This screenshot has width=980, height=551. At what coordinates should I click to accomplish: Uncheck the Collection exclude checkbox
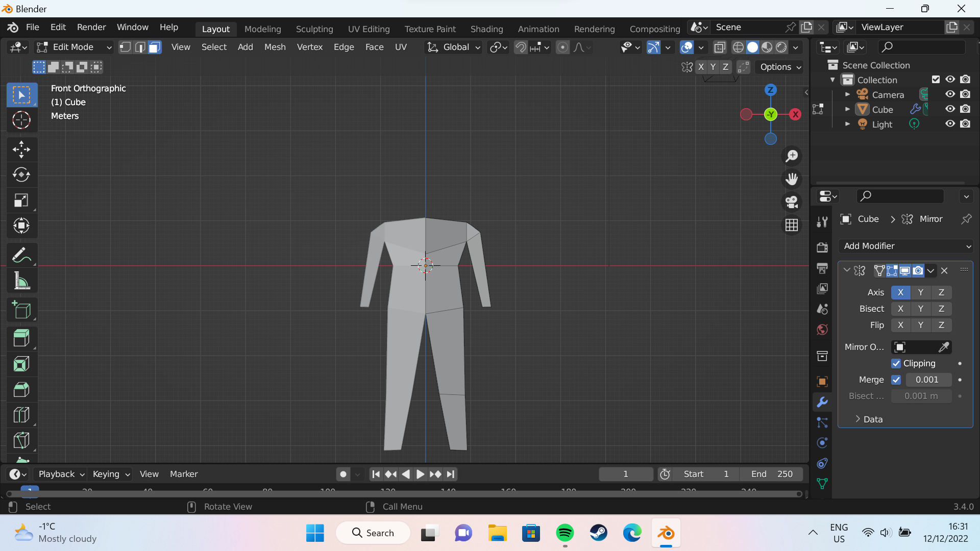[x=936, y=80]
